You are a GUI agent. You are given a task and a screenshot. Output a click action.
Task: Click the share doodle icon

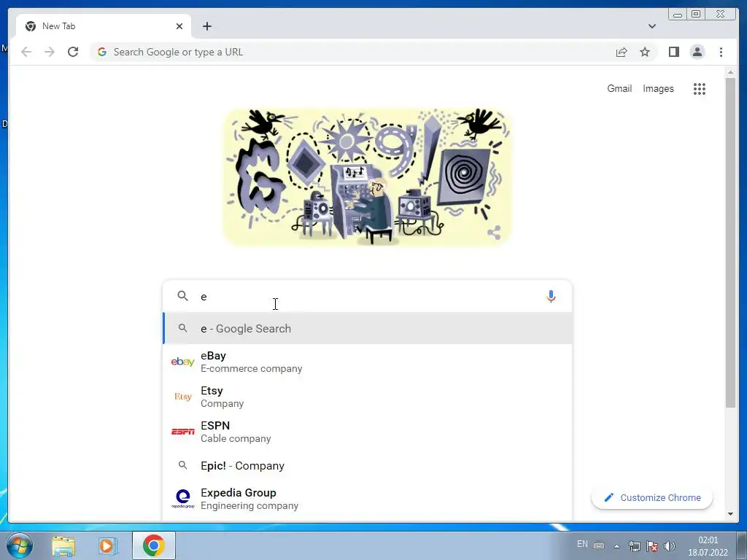(494, 233)
